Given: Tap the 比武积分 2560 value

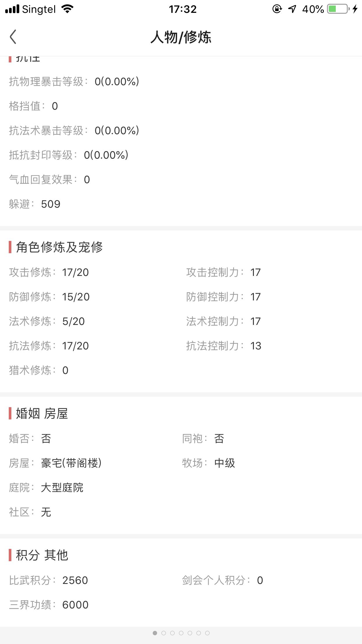Looking at the screenshot, I should (x=75, y=580).
